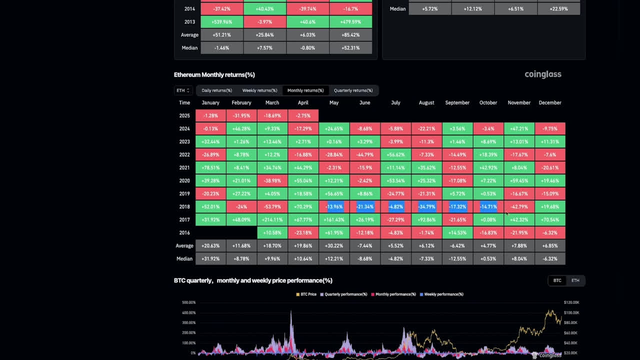The width and height of the screenshot is (640, 360).
Task: Click the 2025 March cell -18.69%
Action: [272, 116]
